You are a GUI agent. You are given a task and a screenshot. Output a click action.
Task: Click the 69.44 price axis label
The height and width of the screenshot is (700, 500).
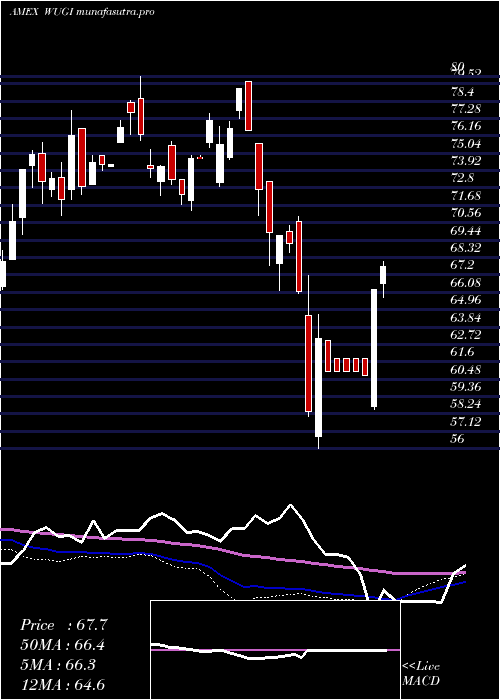(x=466, y=231)
